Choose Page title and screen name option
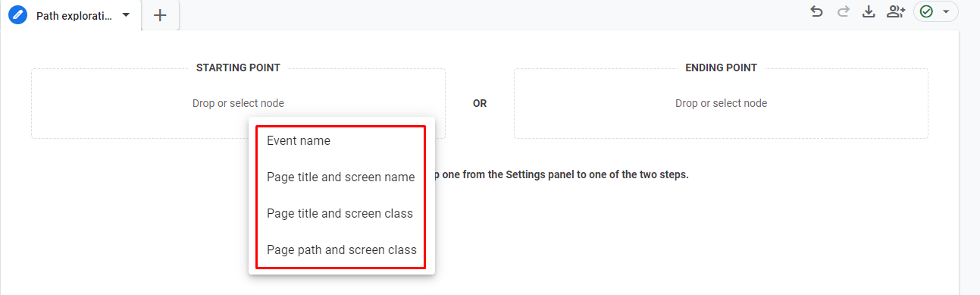980x295 pixels. pyautogui.click(x=341, y=177)
